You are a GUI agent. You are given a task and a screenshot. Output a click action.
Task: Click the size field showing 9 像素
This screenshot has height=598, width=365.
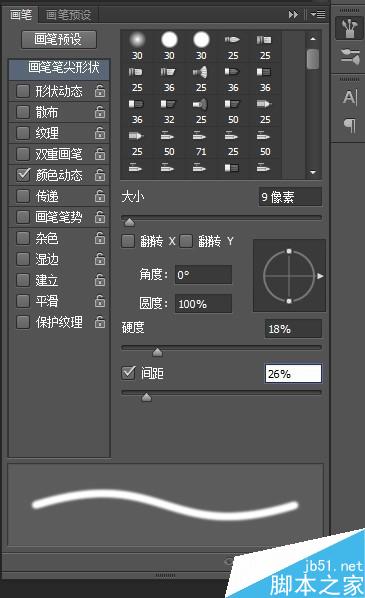point(290,197)
